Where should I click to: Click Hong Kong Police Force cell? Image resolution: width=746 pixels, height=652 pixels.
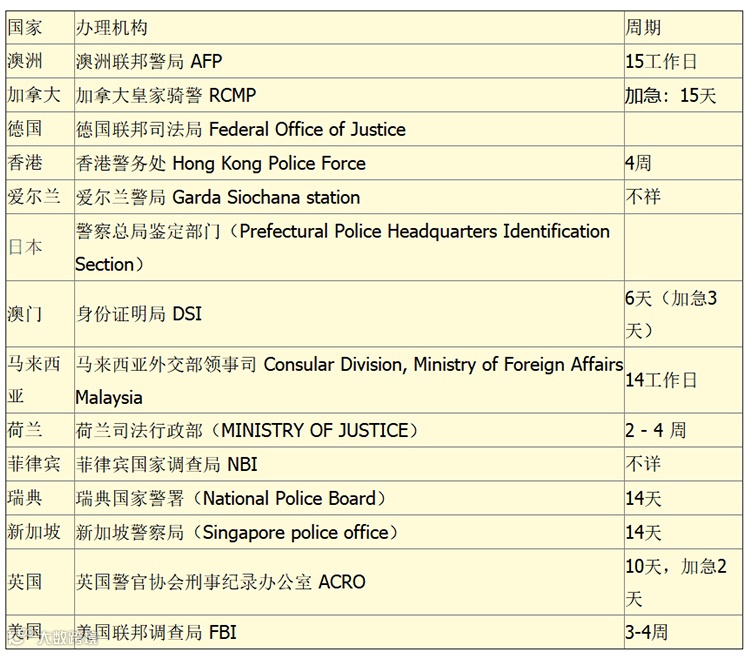click(349, 163)
